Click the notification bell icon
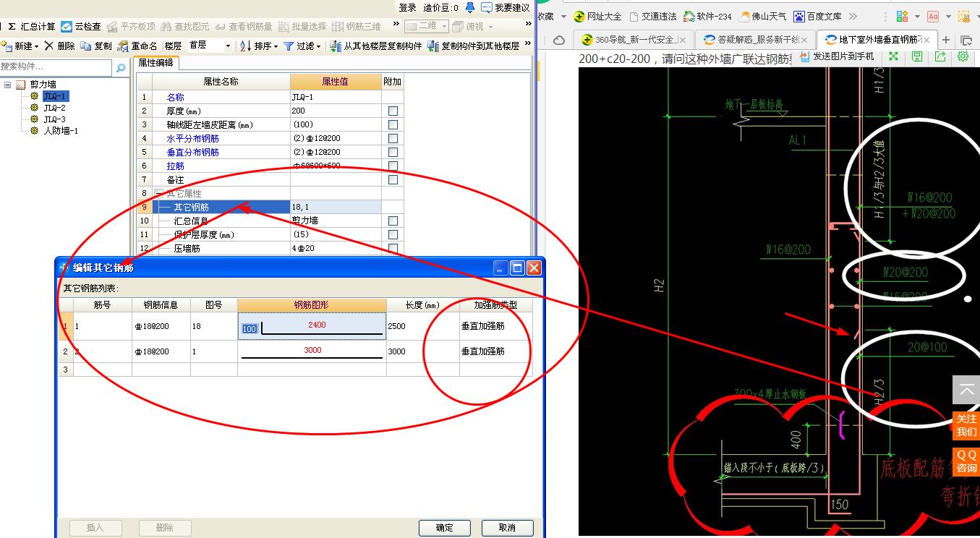 [470, 7]
